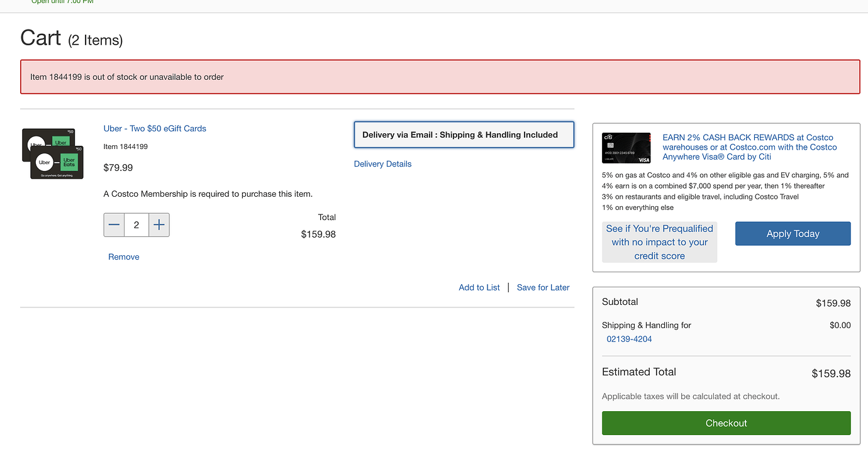Select the Delivery via Email option box
The width and height of the screenshot is (868, 469).
[464, 135]
